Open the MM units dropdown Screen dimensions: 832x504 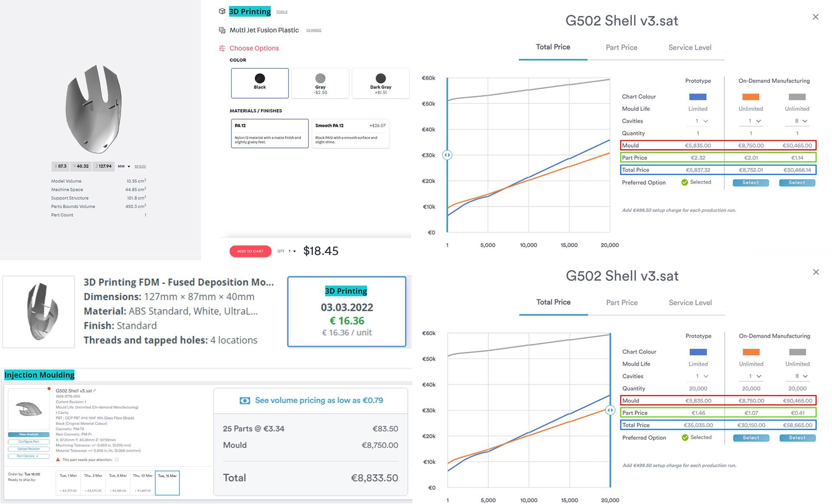point(124,166)
